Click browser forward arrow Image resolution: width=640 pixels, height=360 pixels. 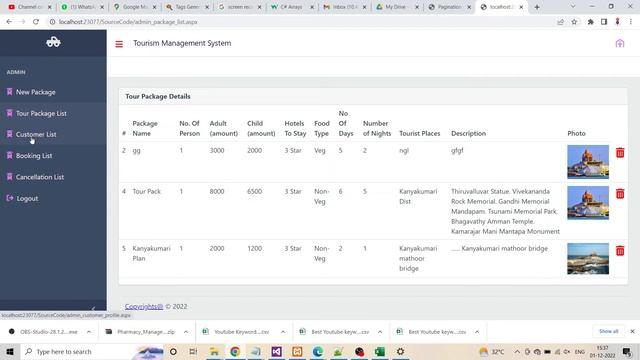tap(22, 22)
